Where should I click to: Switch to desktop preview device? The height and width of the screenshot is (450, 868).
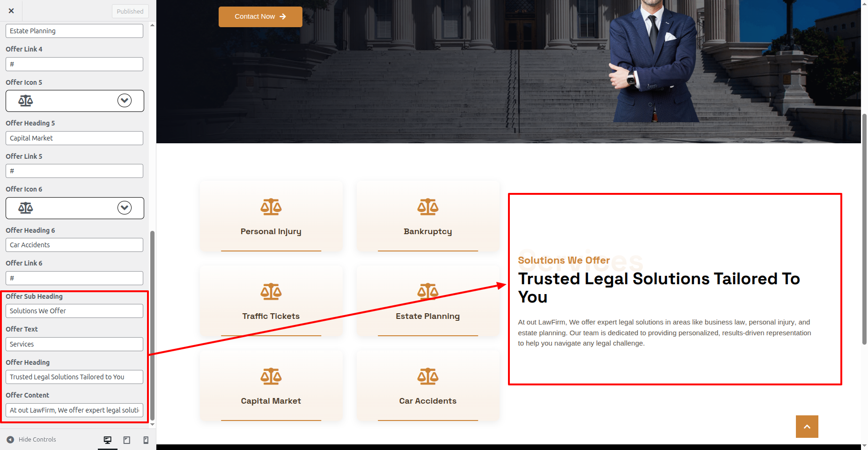click(x=108, y=440)
